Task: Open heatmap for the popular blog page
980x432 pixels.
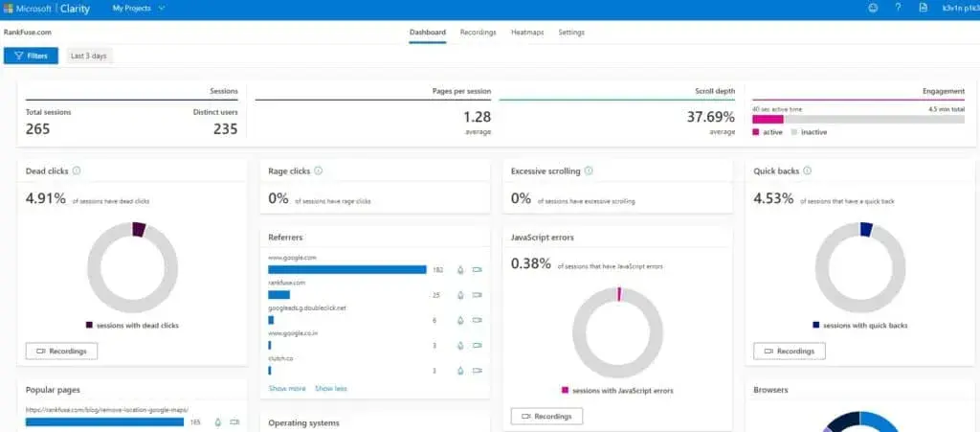Action: point(217,422)
